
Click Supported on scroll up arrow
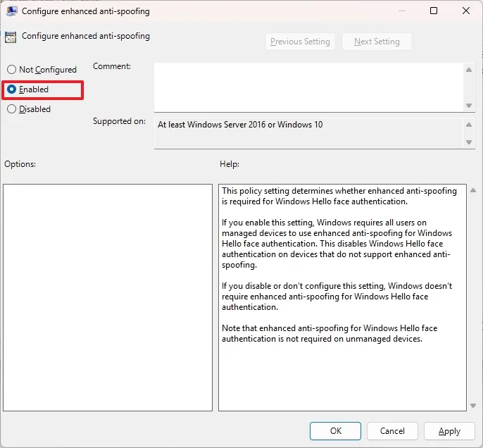tap(469, 125)
